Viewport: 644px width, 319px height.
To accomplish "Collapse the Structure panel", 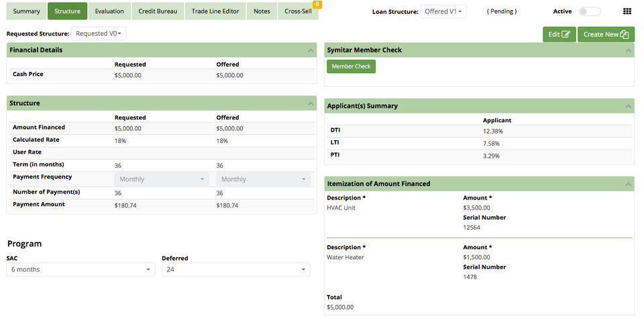I will tap(311, 103).
